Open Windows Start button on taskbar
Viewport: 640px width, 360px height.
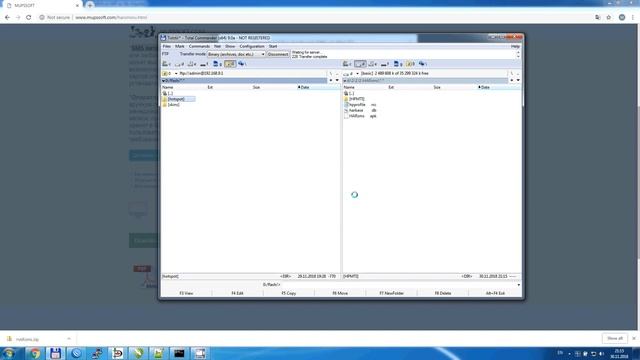coord(9,353)
